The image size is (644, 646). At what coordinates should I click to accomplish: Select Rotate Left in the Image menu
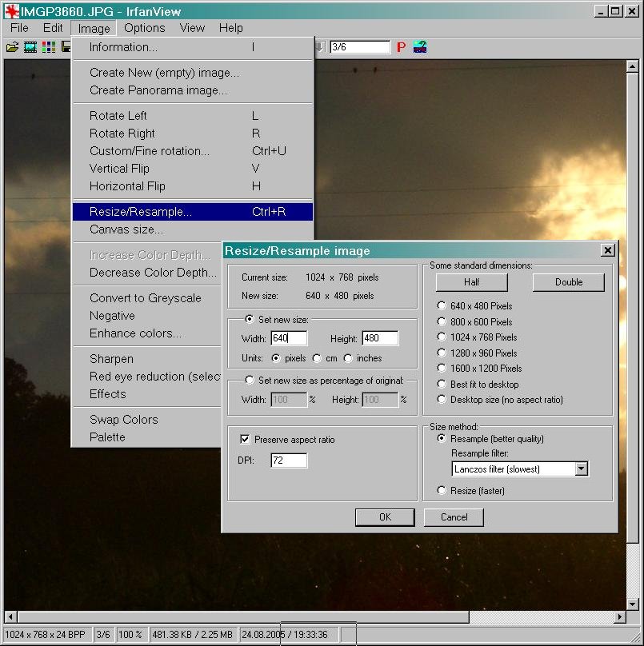[118, 116]
